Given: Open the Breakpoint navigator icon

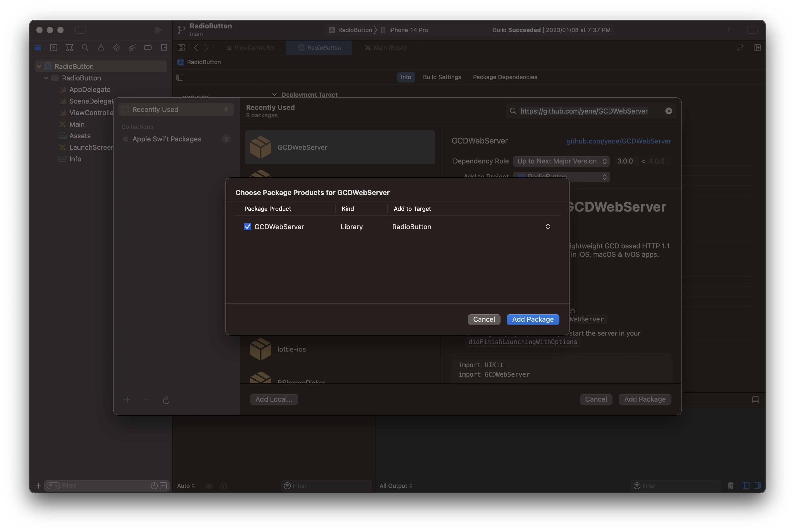Looking at the screenshot, I should [148, 48].
